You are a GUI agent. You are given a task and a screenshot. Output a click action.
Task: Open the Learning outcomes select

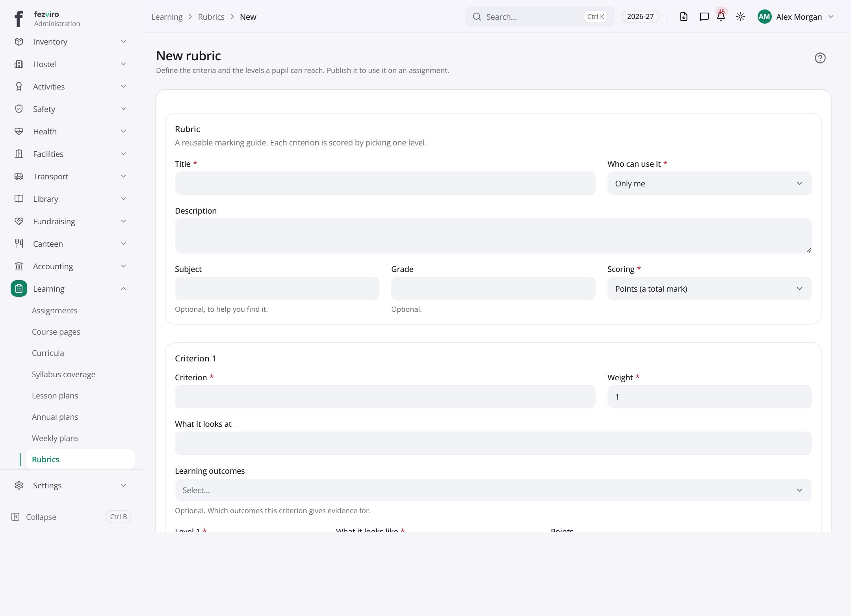[493, 490]
